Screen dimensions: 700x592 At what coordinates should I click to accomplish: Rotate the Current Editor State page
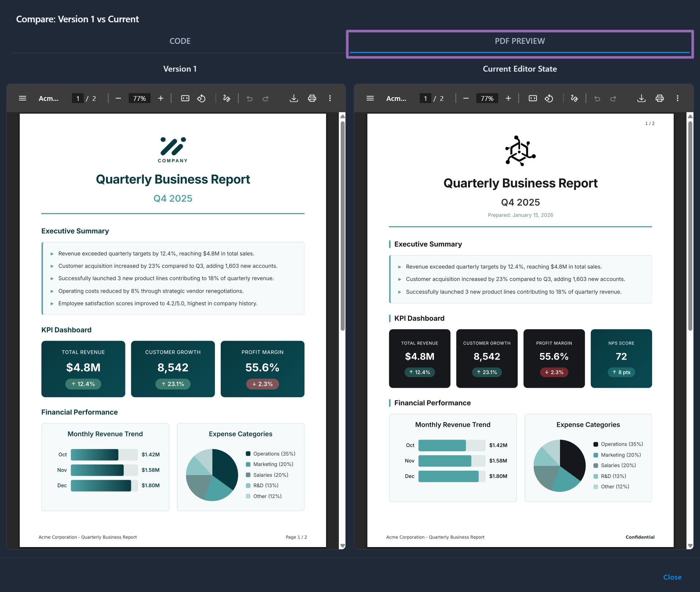(549, 98)
